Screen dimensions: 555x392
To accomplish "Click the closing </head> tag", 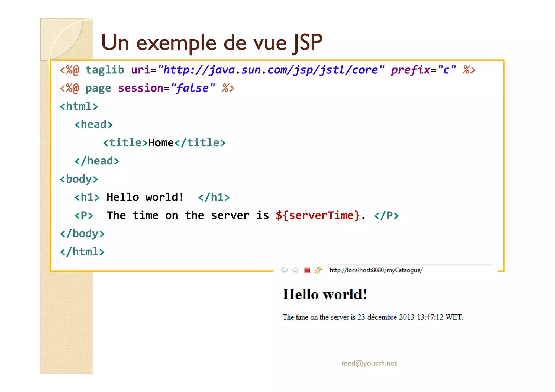I will coord(97,161).
